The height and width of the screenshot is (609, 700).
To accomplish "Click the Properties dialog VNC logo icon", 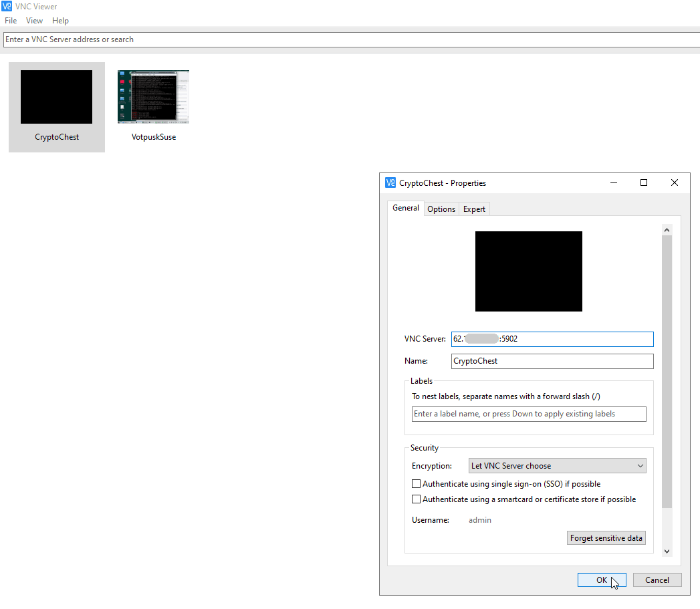I will [x=390, y=182].
